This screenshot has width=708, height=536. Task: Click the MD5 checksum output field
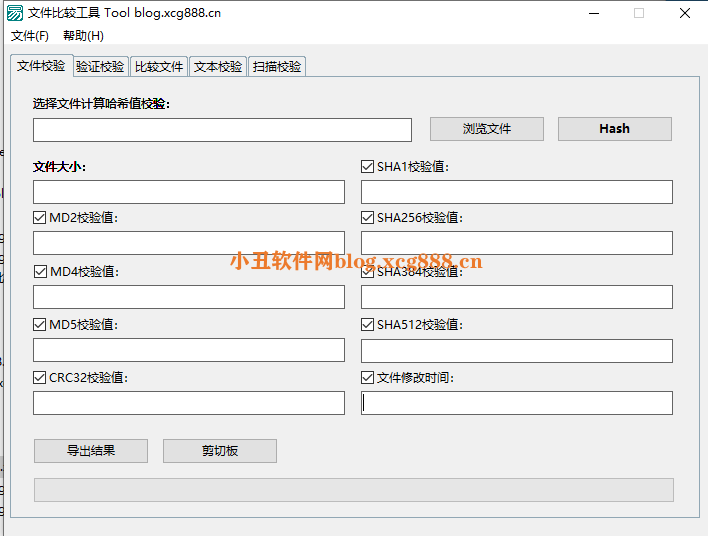click(189, 350)
